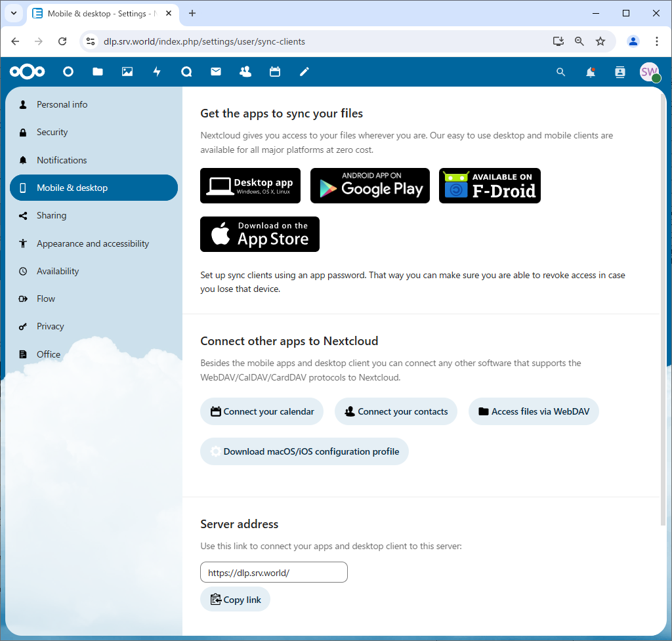Click the browser back arrow
Image resolution: width=672 pixels, height=641 pixels.
(16, 41)
